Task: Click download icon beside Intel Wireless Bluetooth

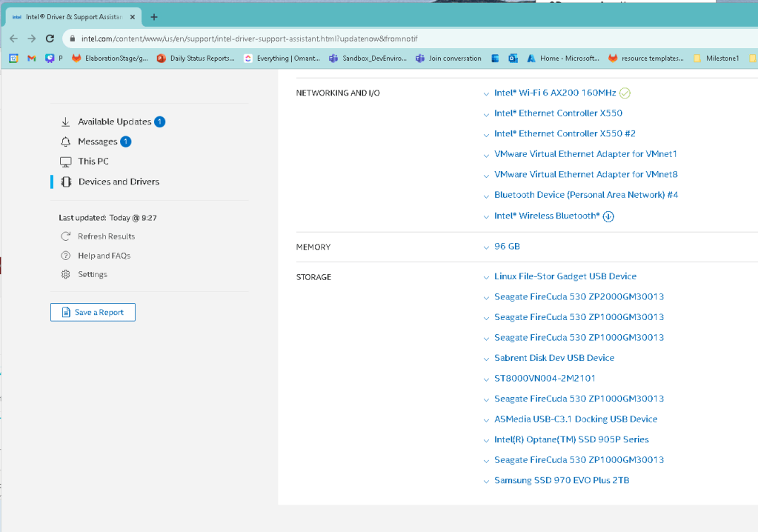Action: [608, 216]
